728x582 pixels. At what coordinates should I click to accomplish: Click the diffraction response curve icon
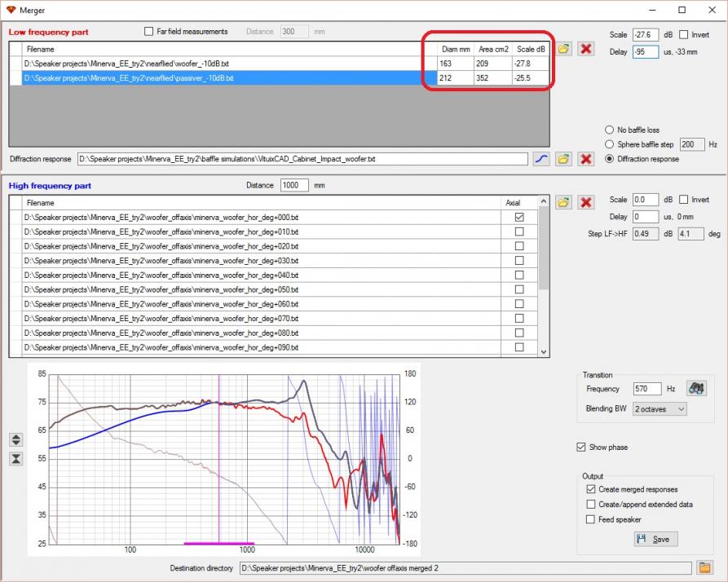click(x=541, y=159)
